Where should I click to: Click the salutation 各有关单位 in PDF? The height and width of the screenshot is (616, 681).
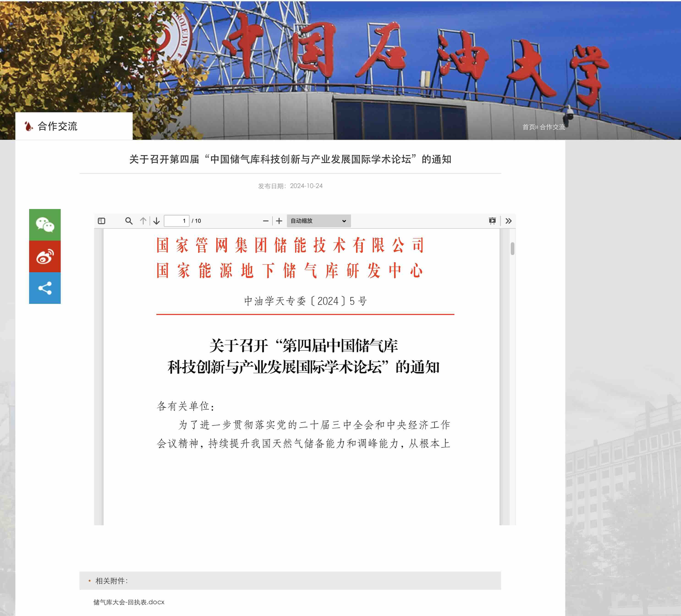click(x=185, y=406)
